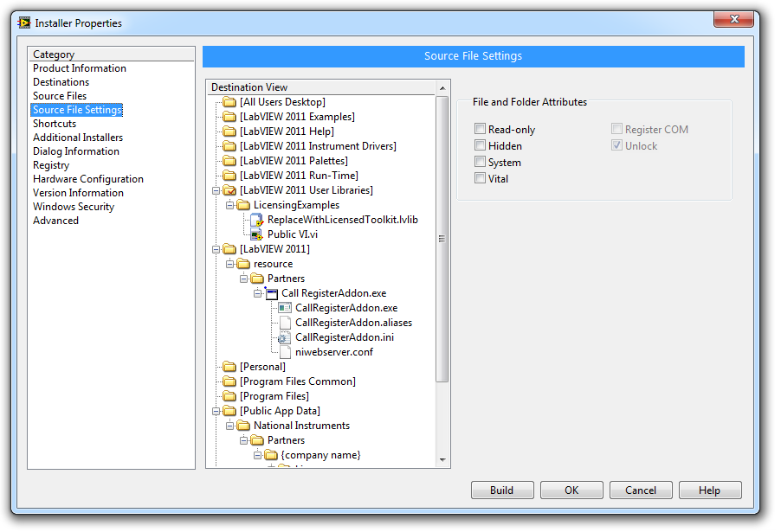Select the Product Information category
Screen dimensions: 781x532
(x=80, y=68)
